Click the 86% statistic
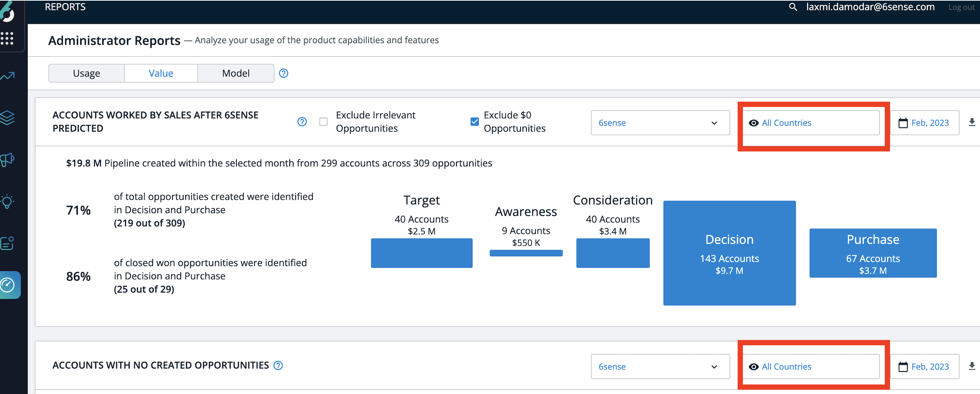The image size is (980, 394). pyautogui.click(x=78, y=276)
